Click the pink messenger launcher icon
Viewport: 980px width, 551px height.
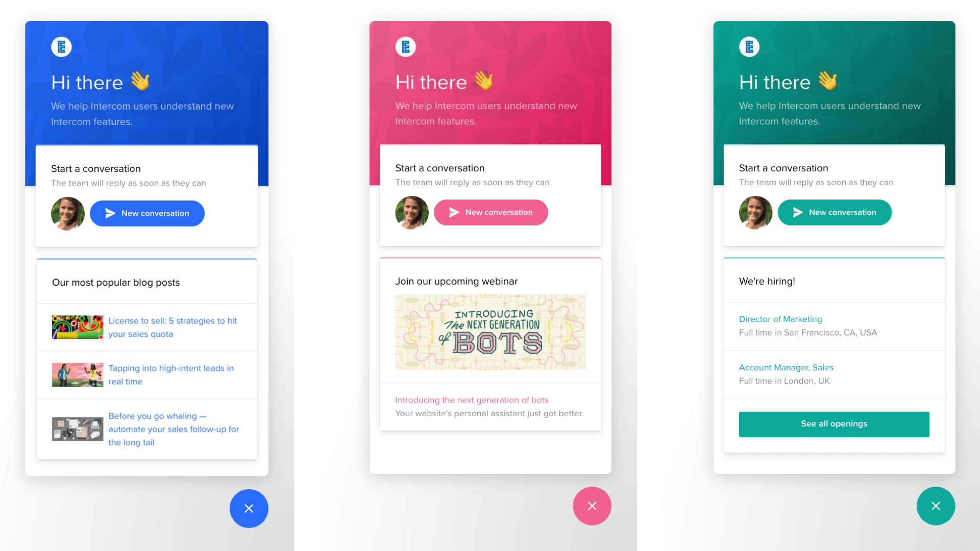(591, 505)
